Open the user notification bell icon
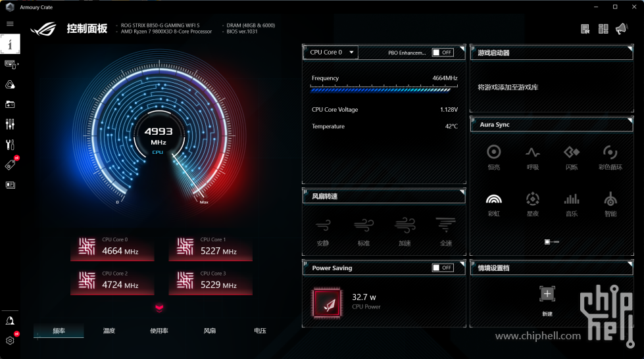 tap(10, 321)
